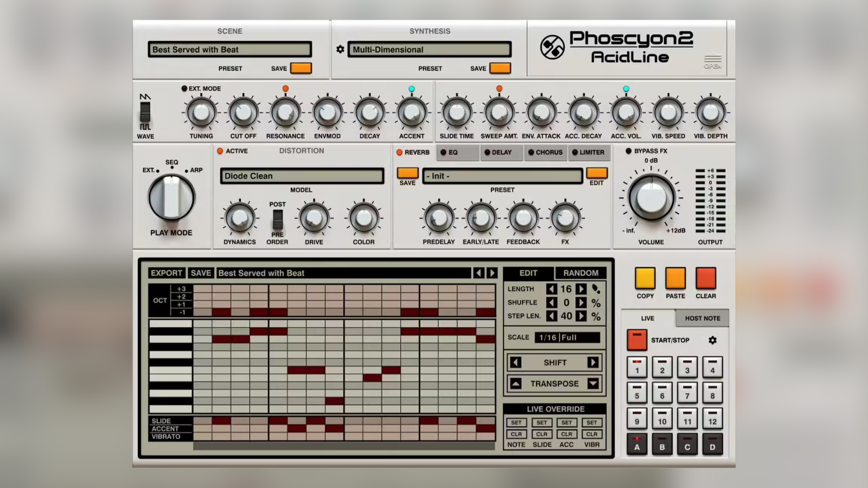868x488 pixels.
Task: Open the Diode Clean distortion model selector
Action: tap(302, 176)
